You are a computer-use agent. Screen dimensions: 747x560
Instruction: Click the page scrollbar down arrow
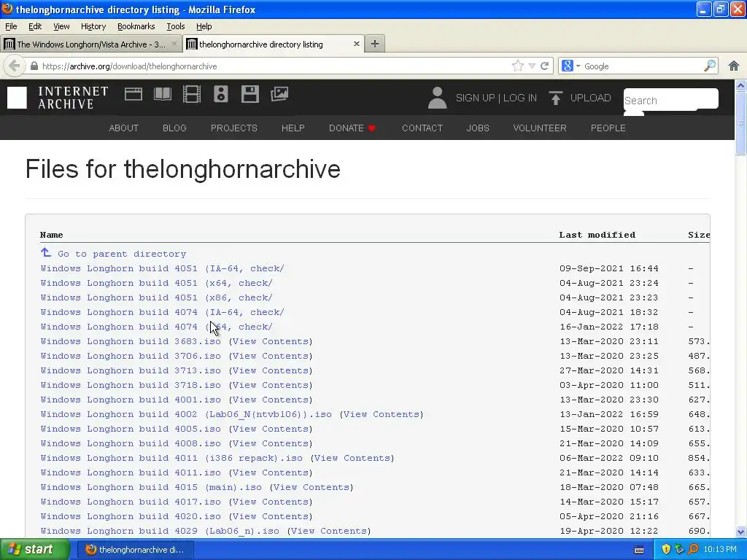tap(741, 532)
